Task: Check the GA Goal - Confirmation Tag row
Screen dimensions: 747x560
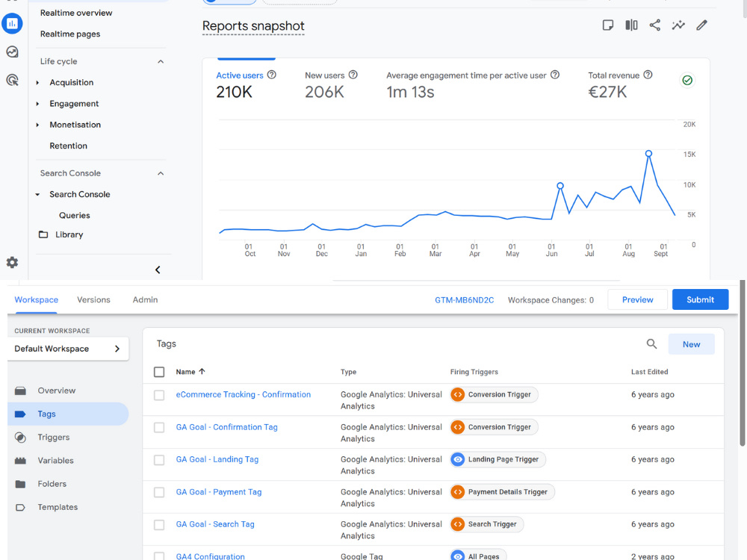Action: pyautogui.click(x=159, y=428)
